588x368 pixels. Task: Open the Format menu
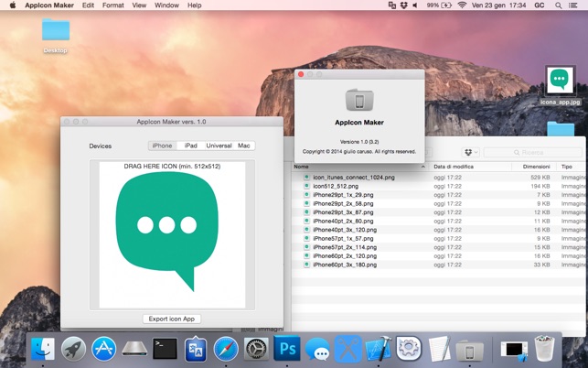[112, 5]
